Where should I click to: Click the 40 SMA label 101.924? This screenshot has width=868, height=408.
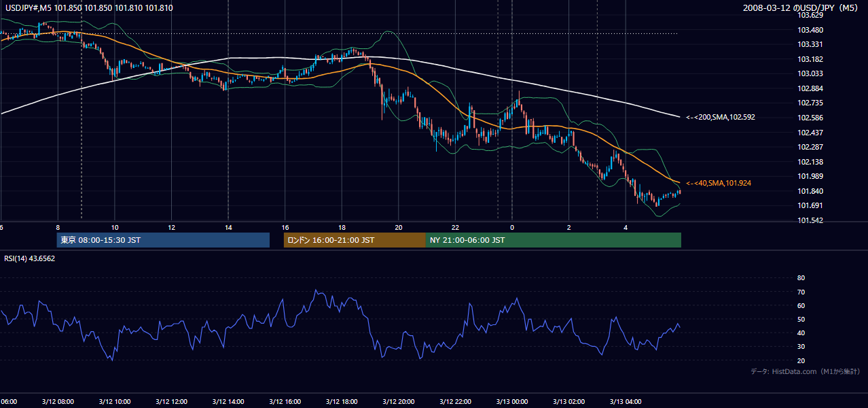[718, 183]
